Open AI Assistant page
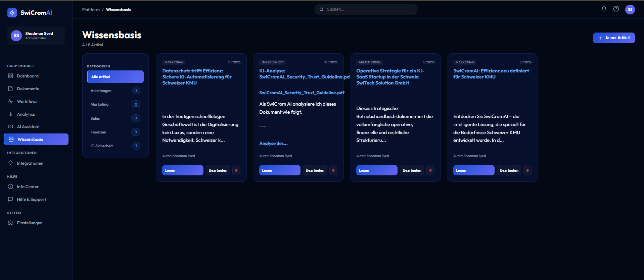 click(36, 127)
